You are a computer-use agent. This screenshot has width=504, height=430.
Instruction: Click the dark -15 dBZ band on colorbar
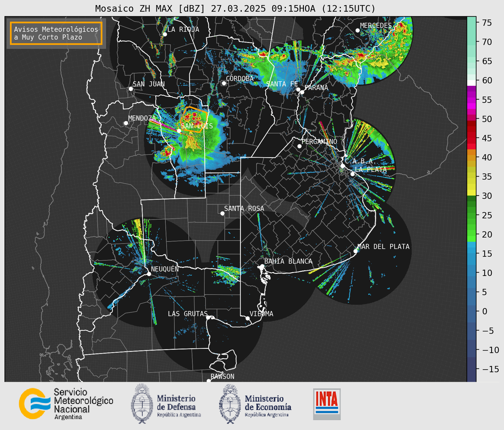click(x=471, y=369)
